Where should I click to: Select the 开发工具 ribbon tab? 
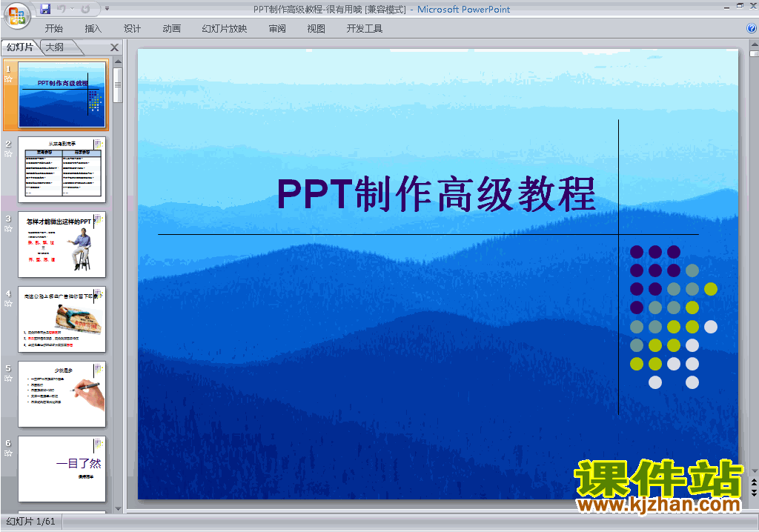(364, 29)
